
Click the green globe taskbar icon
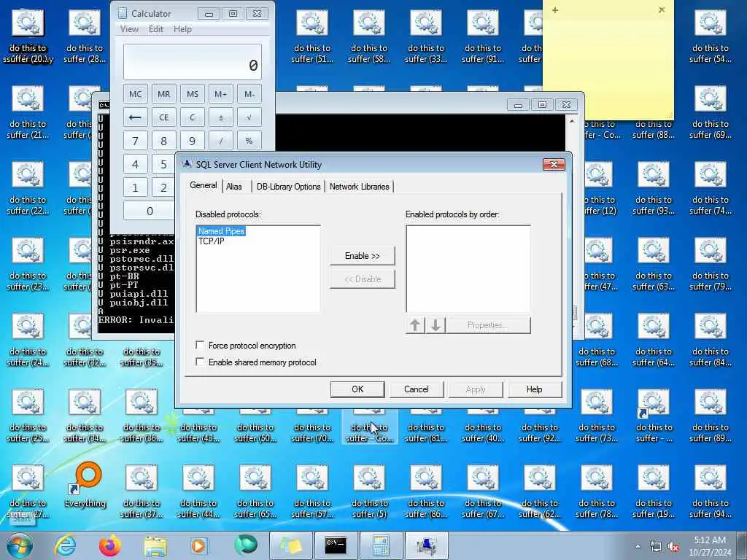click(x=245, y=545)
